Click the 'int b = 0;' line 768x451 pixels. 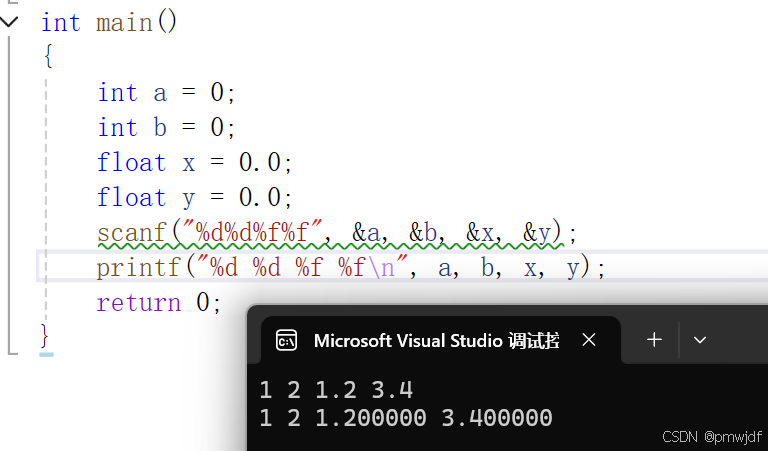click(x=167, y=127)
